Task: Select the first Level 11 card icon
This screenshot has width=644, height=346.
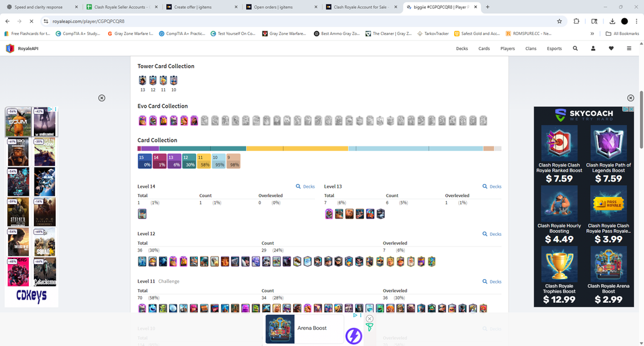Action: click(x=142, y=308)
